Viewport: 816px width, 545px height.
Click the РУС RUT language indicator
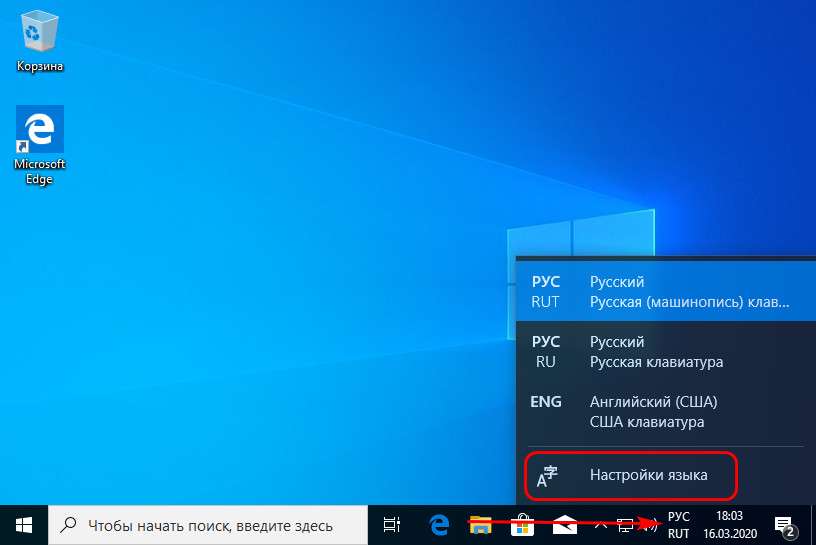679,525
